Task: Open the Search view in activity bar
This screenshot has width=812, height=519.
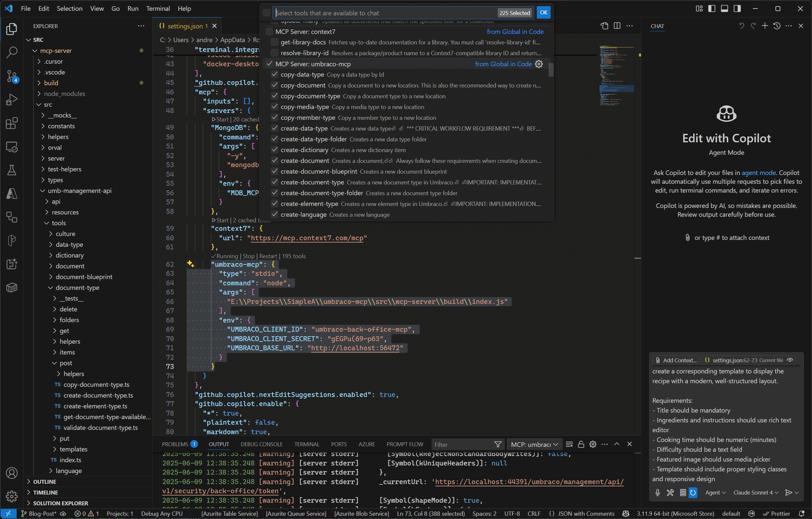Action: click(12, 52)
